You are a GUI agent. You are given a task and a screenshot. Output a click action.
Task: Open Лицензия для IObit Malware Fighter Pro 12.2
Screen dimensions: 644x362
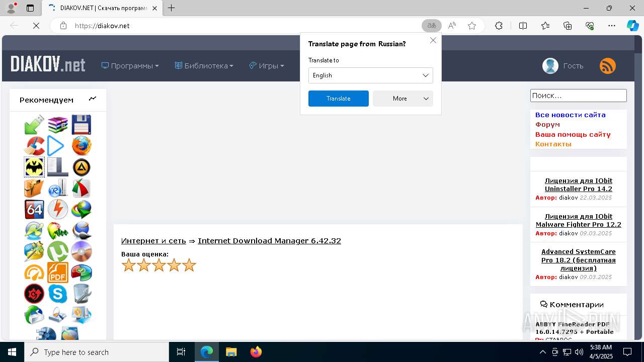(579, 221)
